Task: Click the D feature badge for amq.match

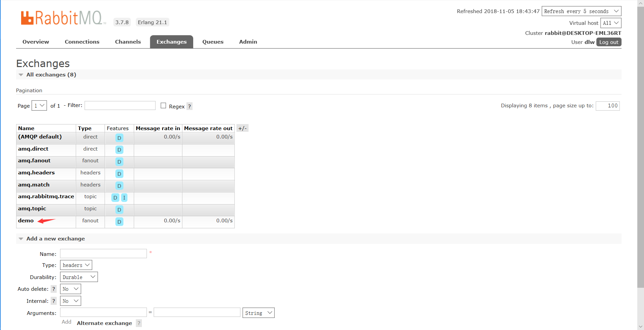Action: [x=119, y=186]
